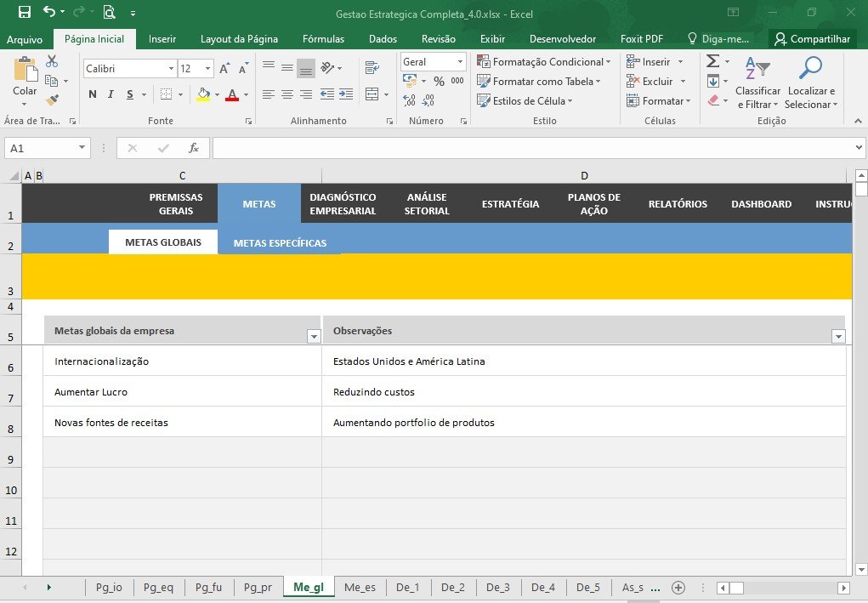Expand the Name Box dropdown arrow
This screenshot has height=603, width=868.
(x=82, y=147)
